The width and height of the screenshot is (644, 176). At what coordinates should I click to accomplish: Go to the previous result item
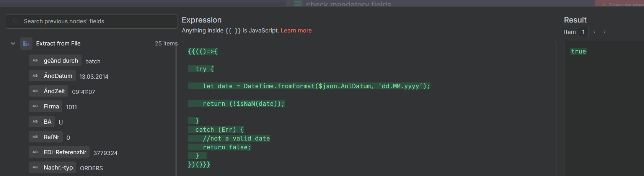(594, 32)
